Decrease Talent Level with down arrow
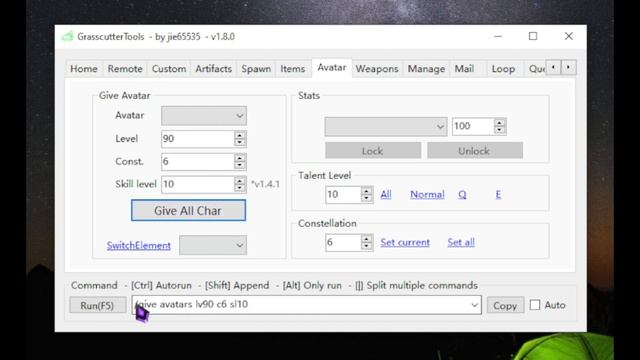This screenshot has width=640, height=360. tap(367, 198)
